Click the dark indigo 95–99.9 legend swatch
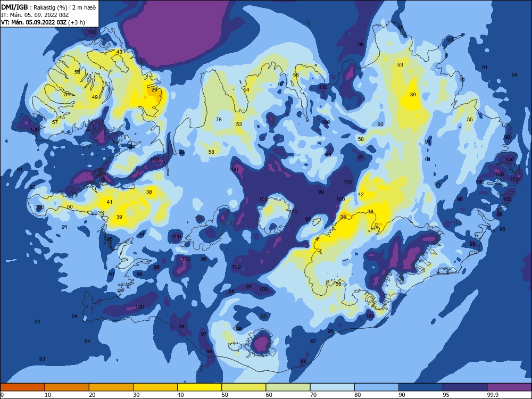 tap(465, 387)
